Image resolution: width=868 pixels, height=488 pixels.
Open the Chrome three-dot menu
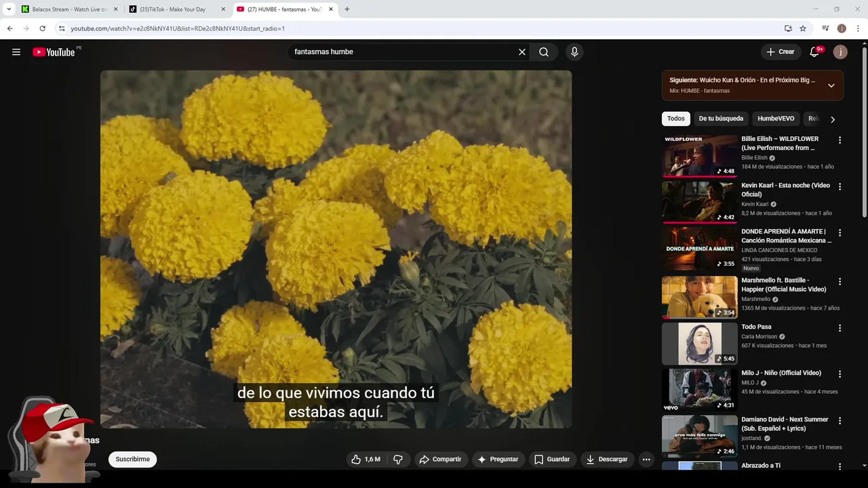coord(859,28)
